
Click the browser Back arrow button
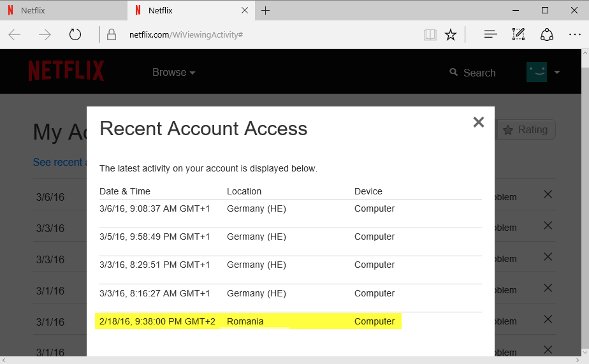[x=15, y=34]
